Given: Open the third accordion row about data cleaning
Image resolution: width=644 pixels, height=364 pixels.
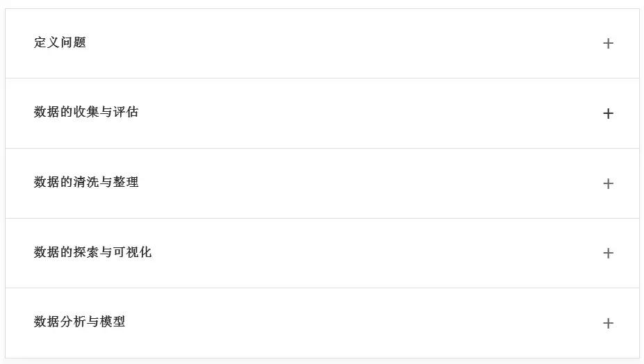Looking at the screenshot, I should [322, 183].
